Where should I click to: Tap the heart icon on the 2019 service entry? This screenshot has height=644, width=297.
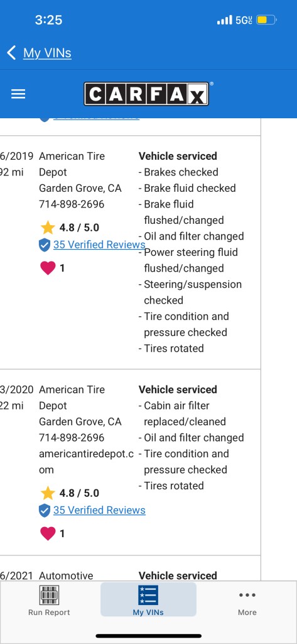coord(48,268)
